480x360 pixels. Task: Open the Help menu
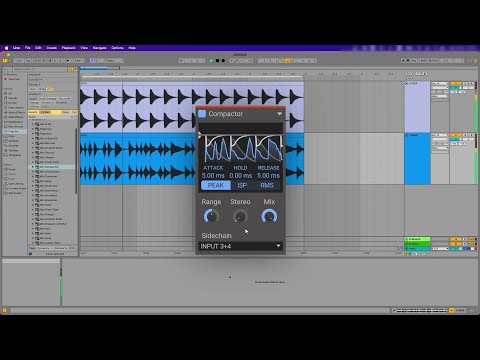[132, 48]
